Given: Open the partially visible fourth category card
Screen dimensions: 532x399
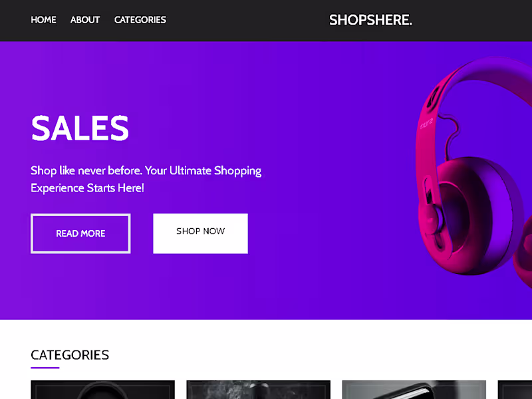Looking at the screenshot, I should tap(515, 390).
